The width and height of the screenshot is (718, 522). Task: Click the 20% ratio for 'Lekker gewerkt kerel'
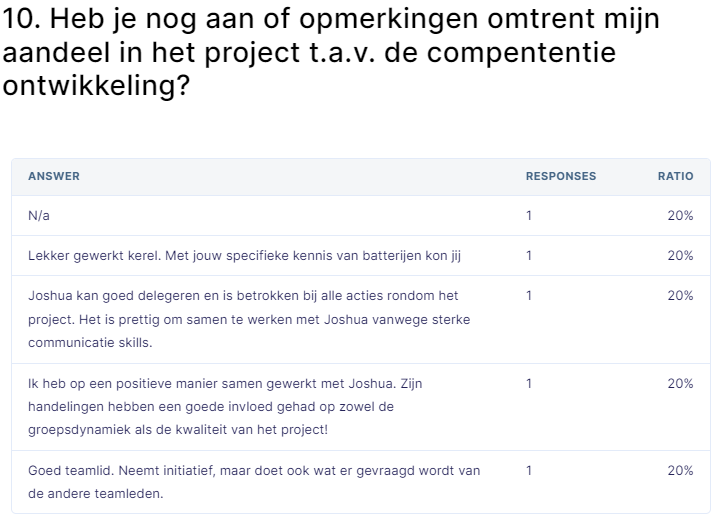click(680, 255)
